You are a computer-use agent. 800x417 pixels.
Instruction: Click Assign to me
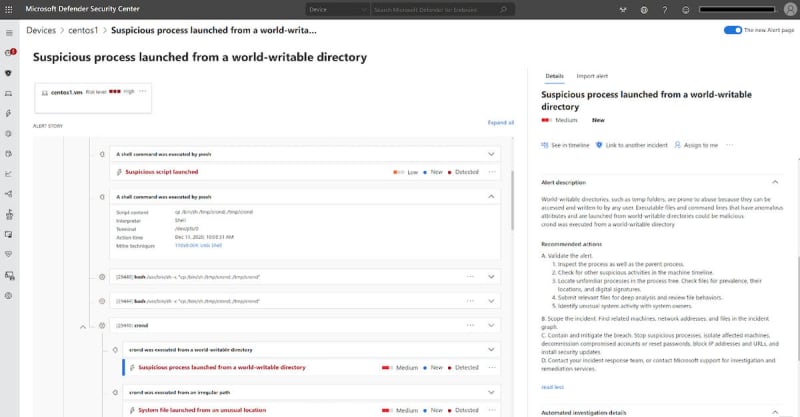tap(696, 145)
